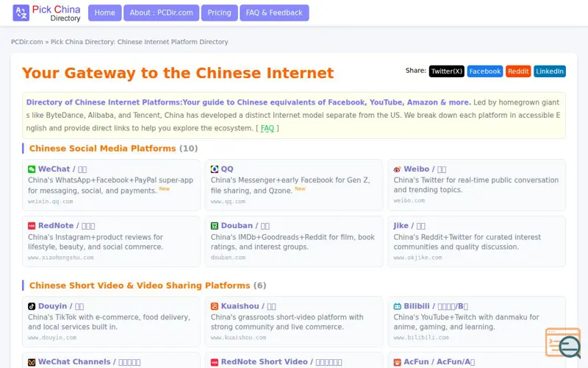The width and height of the screenshot is (588, 368).
Task: Open the RedNote Short Video title link
Action: click(x=282, y=362)
